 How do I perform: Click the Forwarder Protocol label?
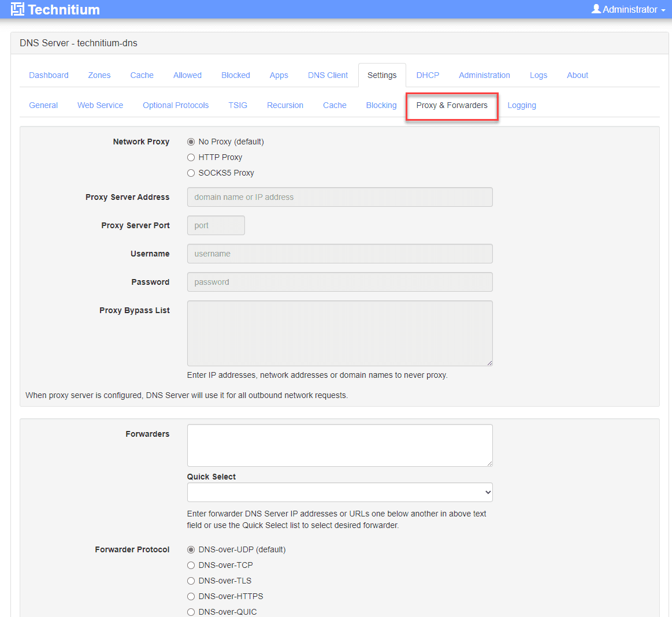click(x=132, y=550)
